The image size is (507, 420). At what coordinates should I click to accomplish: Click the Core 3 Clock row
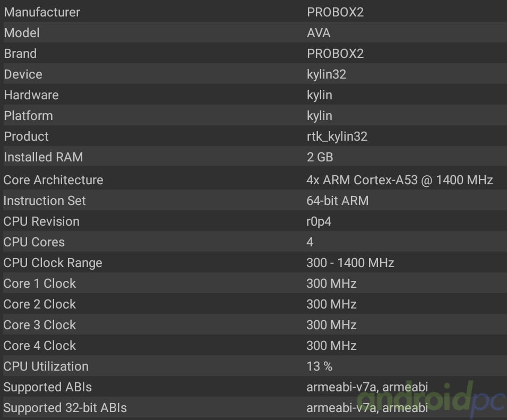coord(255,324)
